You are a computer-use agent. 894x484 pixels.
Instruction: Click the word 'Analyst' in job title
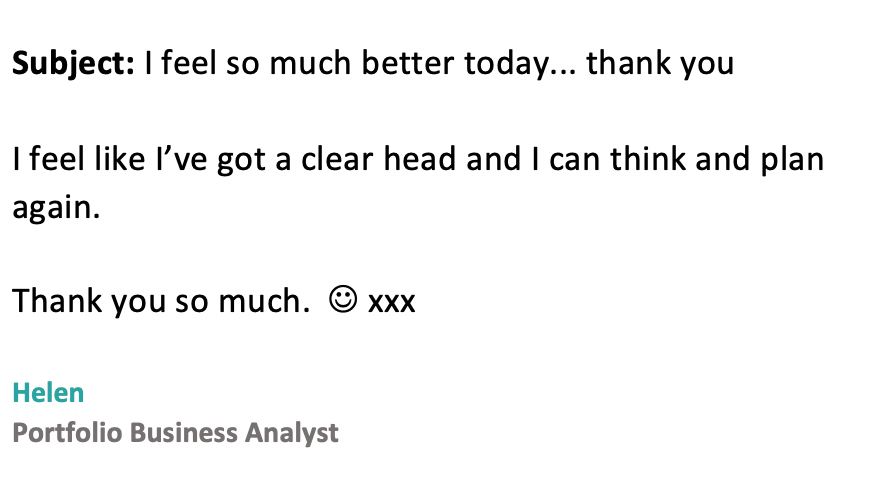(x=292, y=433)
